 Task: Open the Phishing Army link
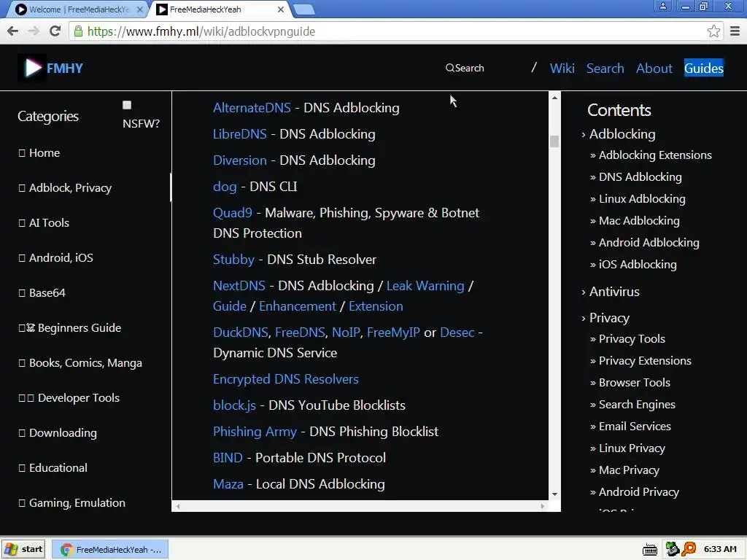coord(255,431)
